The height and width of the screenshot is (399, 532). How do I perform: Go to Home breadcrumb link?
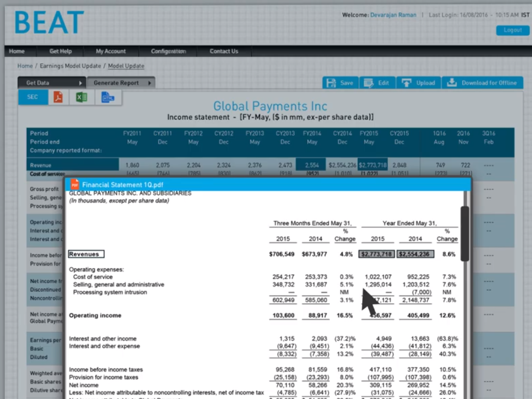pyautogui.click(x=25, y=66)
